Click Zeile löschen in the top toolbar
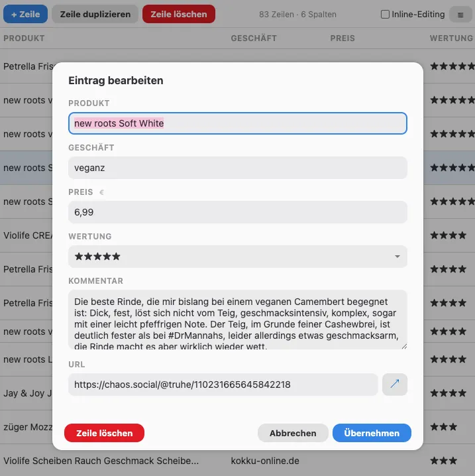This screenshot has height=476, width=475. coord(178,14)
